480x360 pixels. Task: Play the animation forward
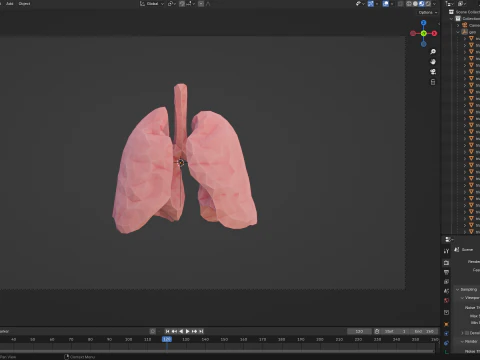[187, 331]
